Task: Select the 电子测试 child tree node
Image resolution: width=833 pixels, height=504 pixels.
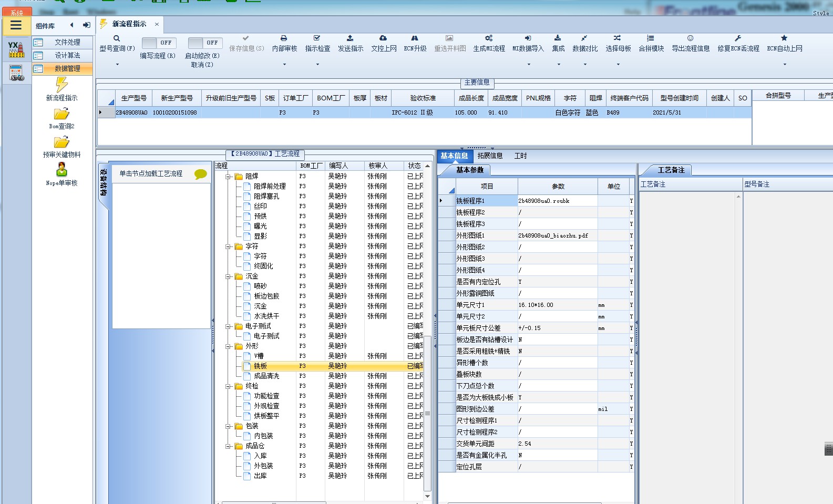Action: [x=266, y=336]
